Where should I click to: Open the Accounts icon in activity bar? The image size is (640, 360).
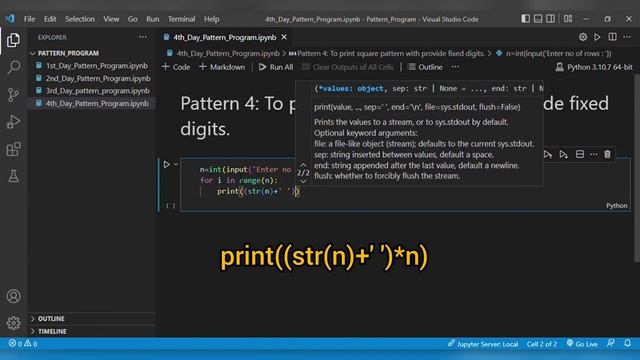13,296
